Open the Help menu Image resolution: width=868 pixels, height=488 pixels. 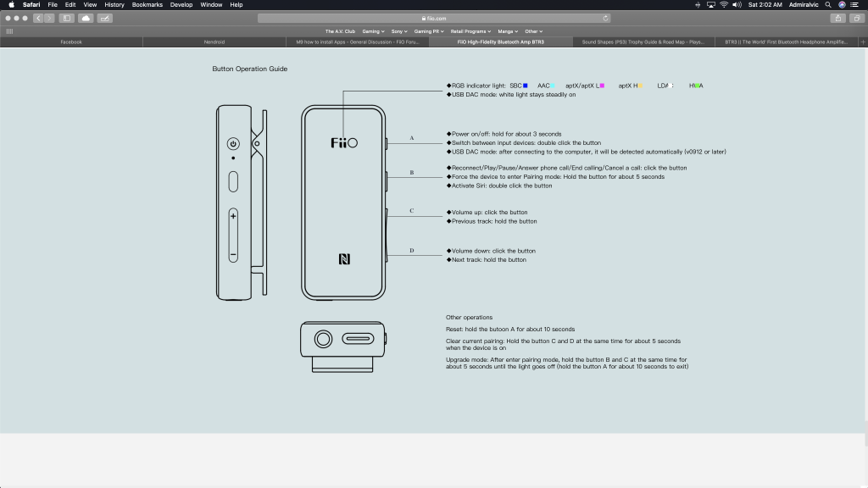tap(236, 4)
